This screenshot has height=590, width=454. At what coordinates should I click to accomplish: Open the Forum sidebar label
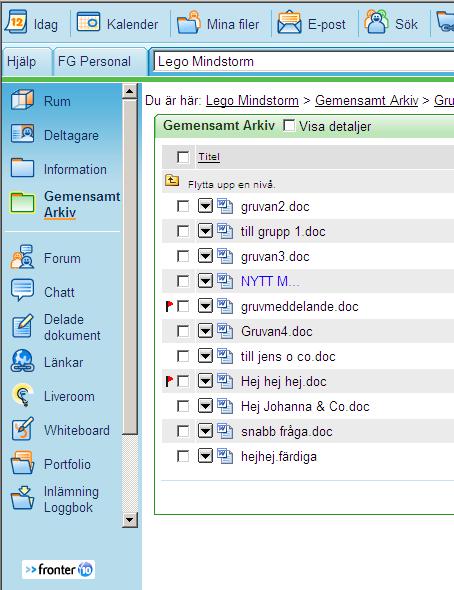click(62, 259)
